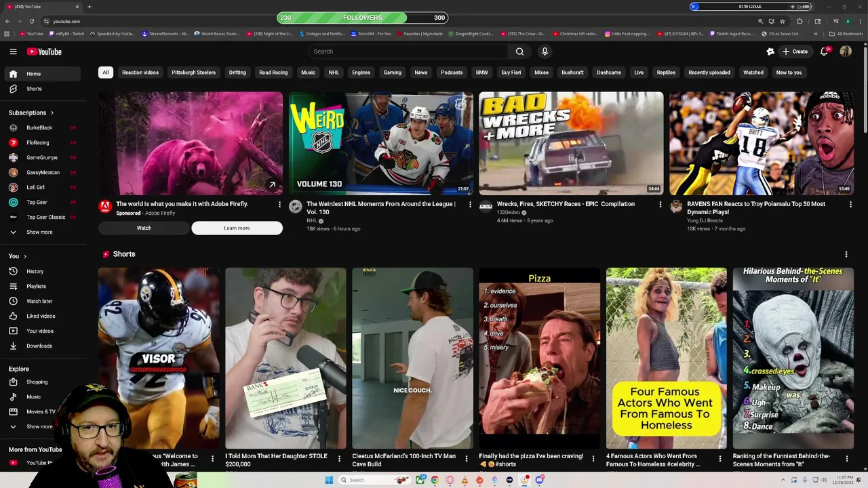
Task: Open Downloads in sidebar
Action: [x=43, y=346]
